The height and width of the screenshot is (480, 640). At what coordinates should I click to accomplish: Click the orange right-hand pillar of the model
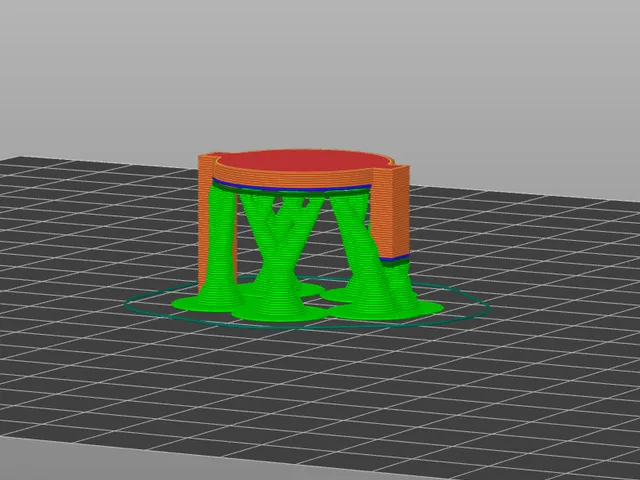[391, 211]
